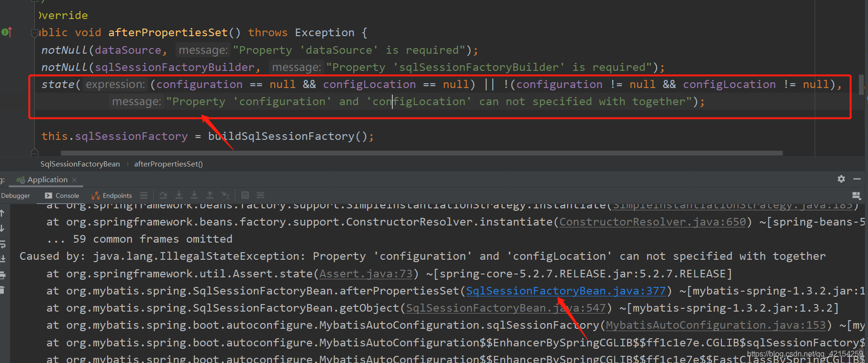Clear console with trash icon
Viewport: 868px width, 363px height.
(x=2, y=290)
